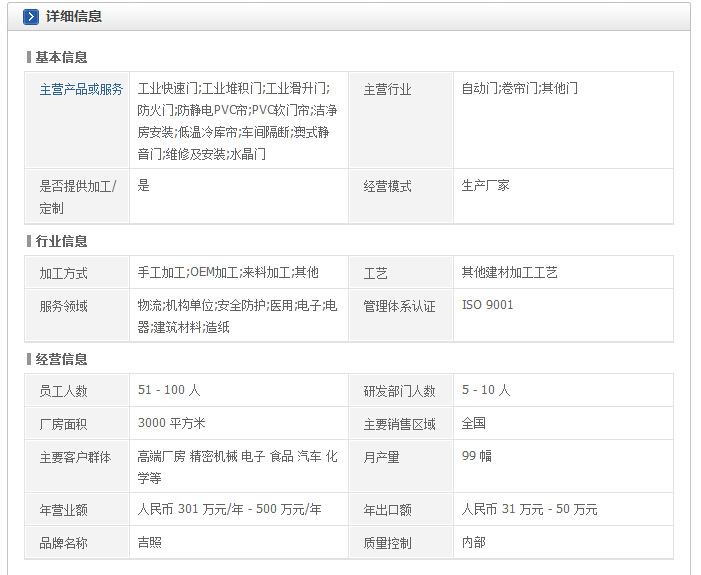The image size is (701, 575).
Task: Select the customer text starting 高端厂房
Action: point(237,467)
